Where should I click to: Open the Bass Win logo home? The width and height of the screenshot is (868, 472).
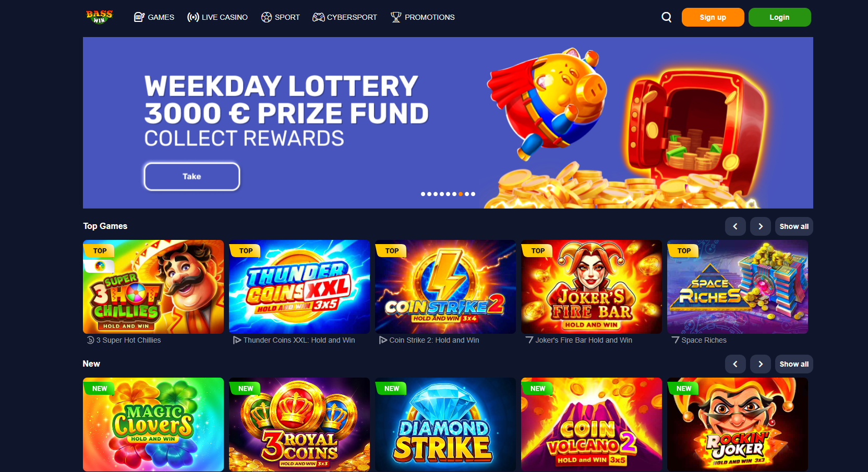pos(99,17)
